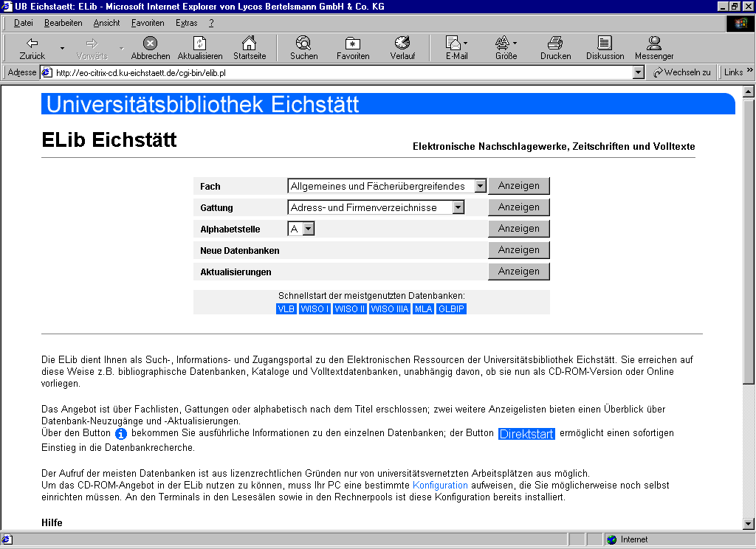This screenshot has width=756, height=549.
Task: Expand the Alphabetstelle letter dropdown
Action: [309, 229]
